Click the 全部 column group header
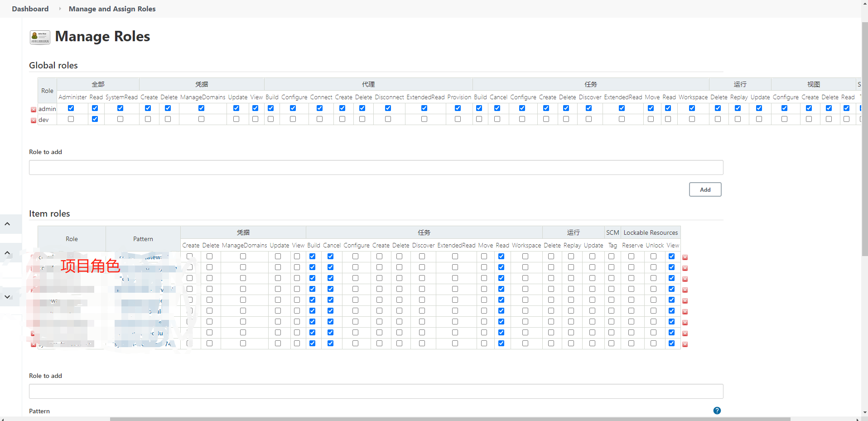Image resolution: width=868 pixels, height=421 pixels. [x=98, y=84]
